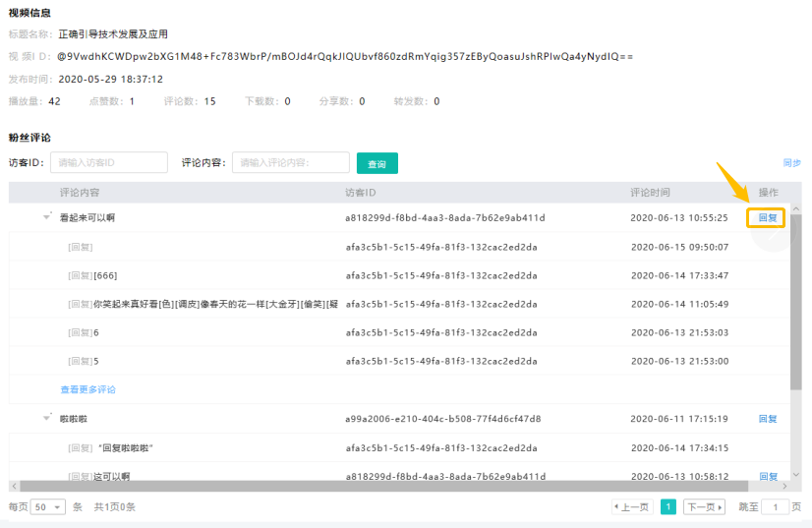Viewport: 812px width, 528px height.
Task: Click 回复 on the "这可以啊" row
Action: [x=768, y=477]
